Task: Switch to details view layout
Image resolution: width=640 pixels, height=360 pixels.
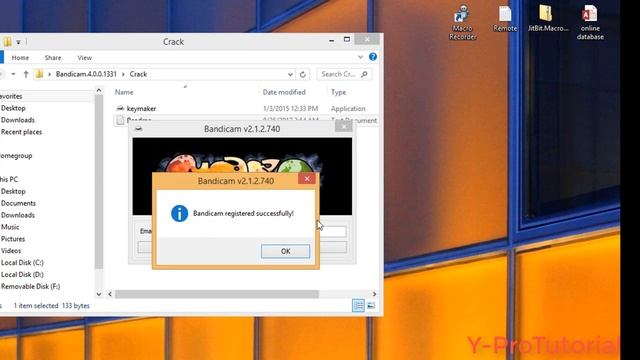Action: pyautogui.click(x=358, y=305)
